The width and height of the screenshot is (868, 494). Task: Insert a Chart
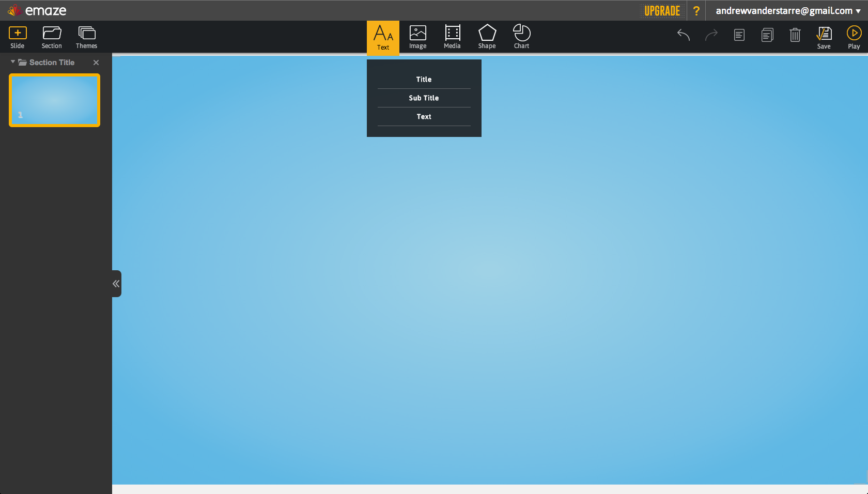tap(521, 37)
